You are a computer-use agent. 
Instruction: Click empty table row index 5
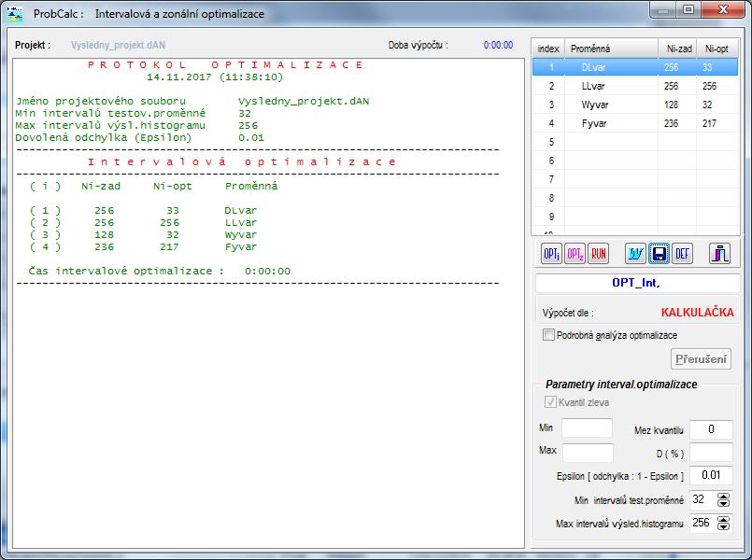tap(635, 142)
